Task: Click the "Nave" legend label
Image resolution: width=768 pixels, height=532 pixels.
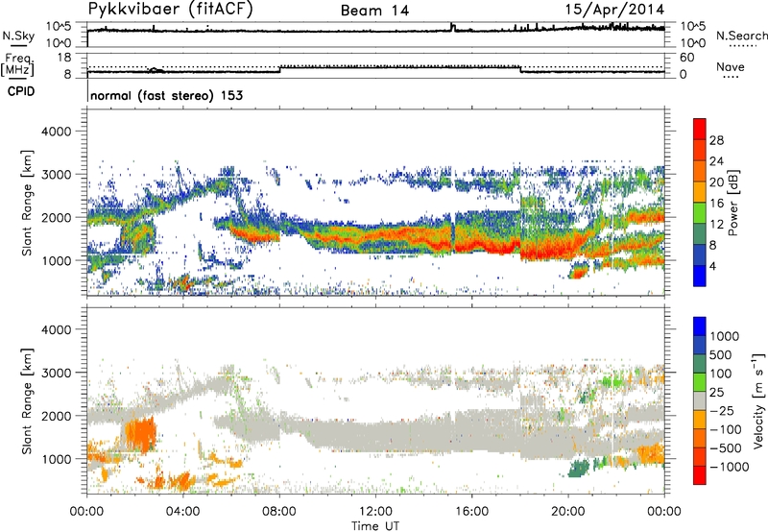Action: (731, 66)
